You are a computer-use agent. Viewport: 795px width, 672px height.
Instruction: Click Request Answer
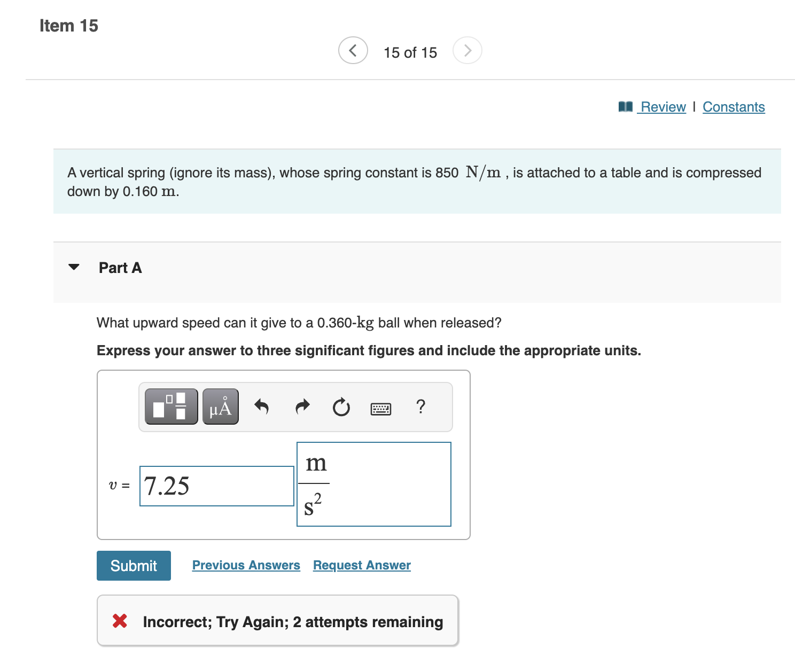(361, 565)
